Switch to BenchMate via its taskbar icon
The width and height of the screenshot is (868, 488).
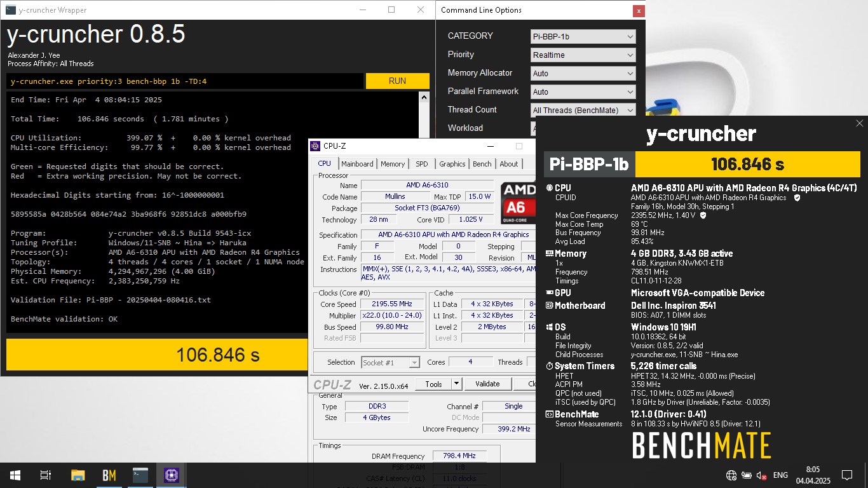pos(109,475)
